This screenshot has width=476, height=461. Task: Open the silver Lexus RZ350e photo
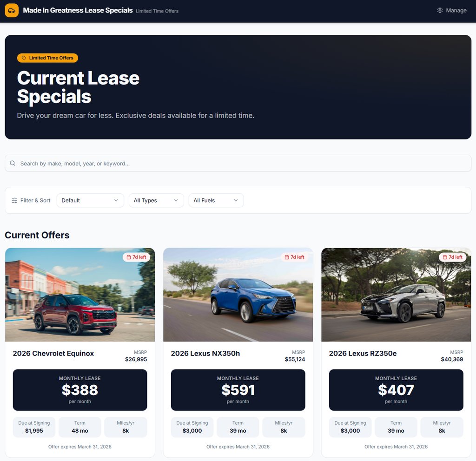396,295
